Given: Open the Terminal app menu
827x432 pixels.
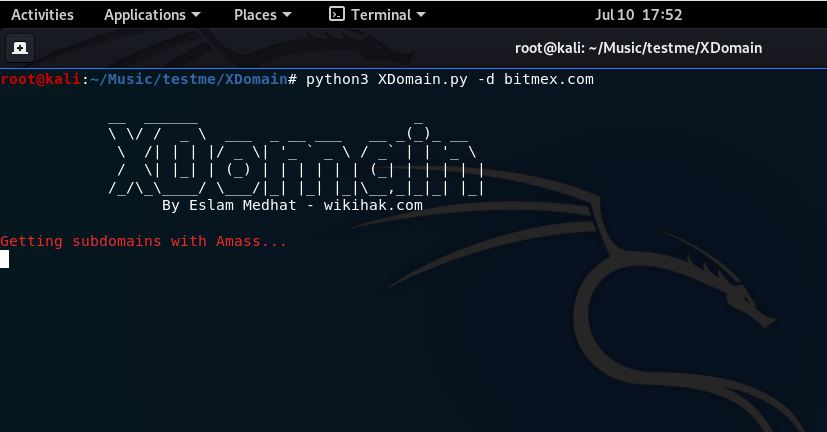Looking at the screenshot, I should tap(377, 15).
